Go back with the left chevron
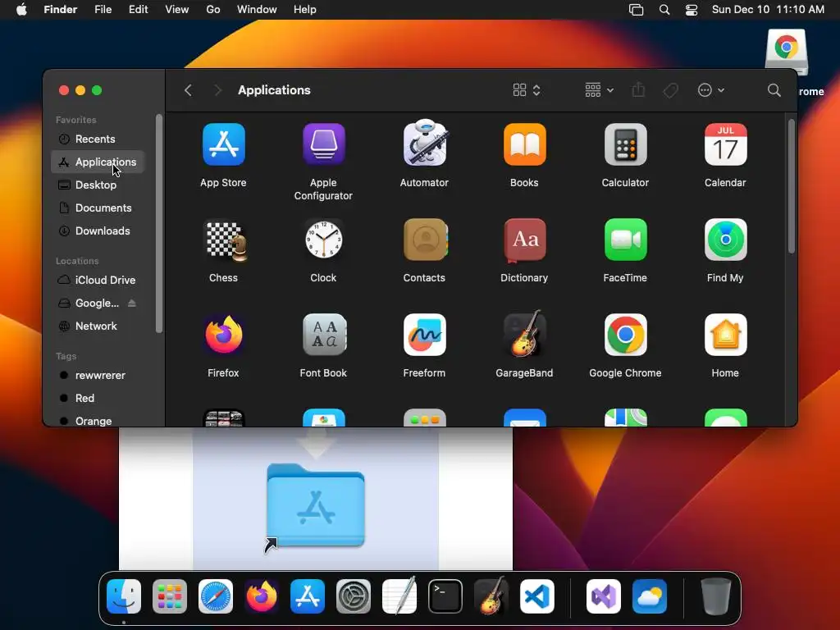840x630 pixels. tap(188, 90)
